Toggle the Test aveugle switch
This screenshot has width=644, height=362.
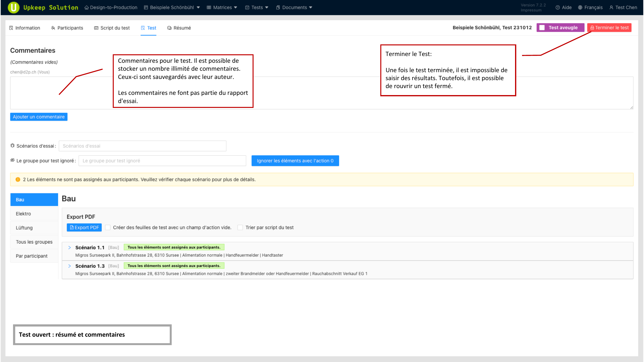pyautogui.click(x=542, y=28)
